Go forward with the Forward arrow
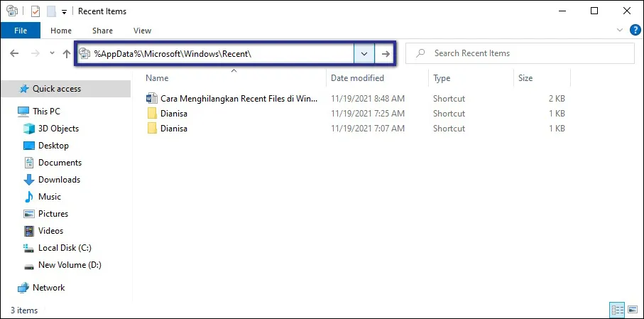 [36, 53]
